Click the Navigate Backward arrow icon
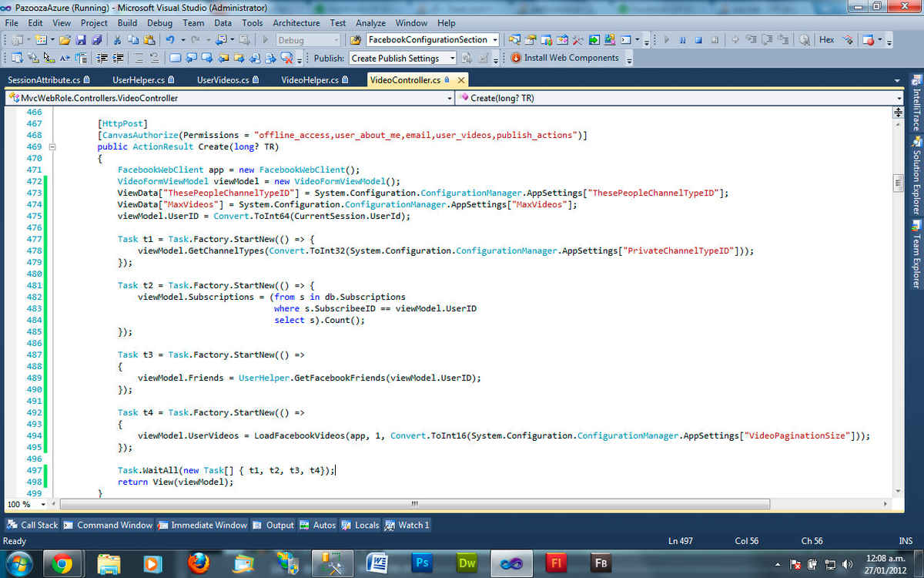 (220, 39)
